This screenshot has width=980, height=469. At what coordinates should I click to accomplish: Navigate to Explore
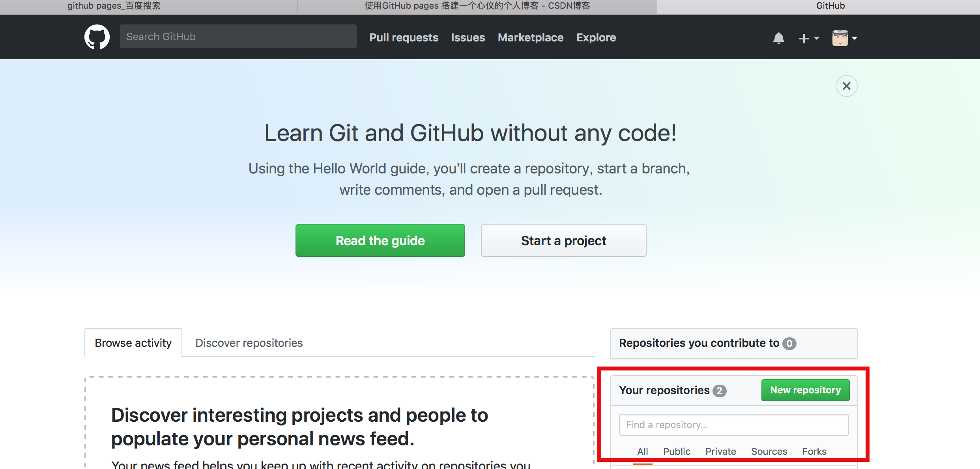(596, 37)
